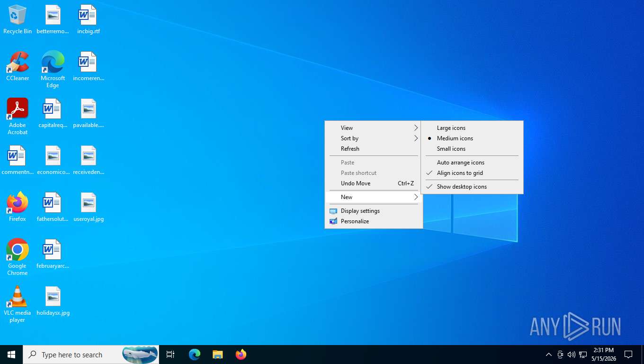This screenshot has width=644, height=364.
Task: Click the Windows Start button
Action: [11, 355]
